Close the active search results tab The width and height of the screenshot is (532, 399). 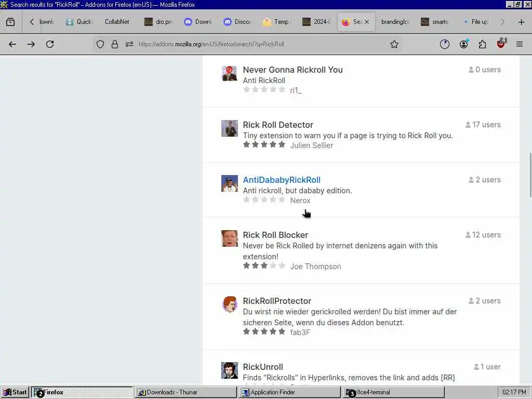click(367, 22)
